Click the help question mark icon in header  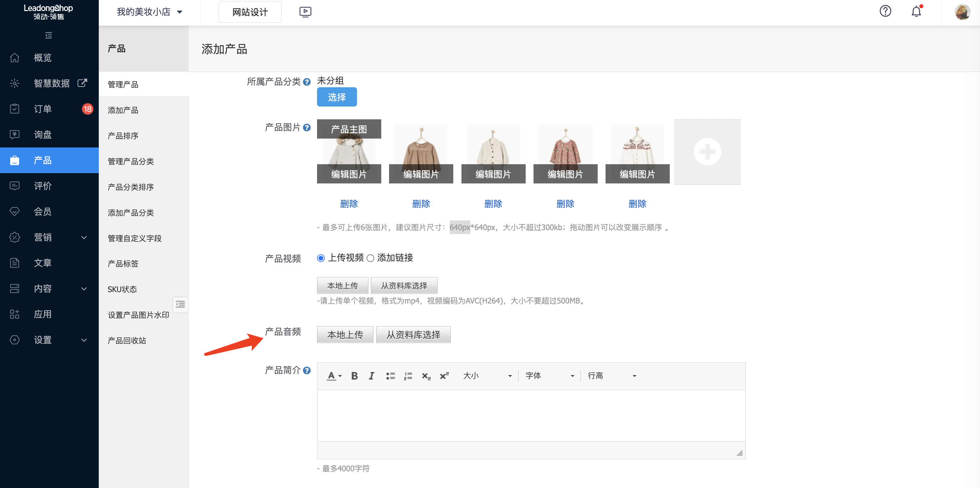pyautogui.click(x=885, y=11)
